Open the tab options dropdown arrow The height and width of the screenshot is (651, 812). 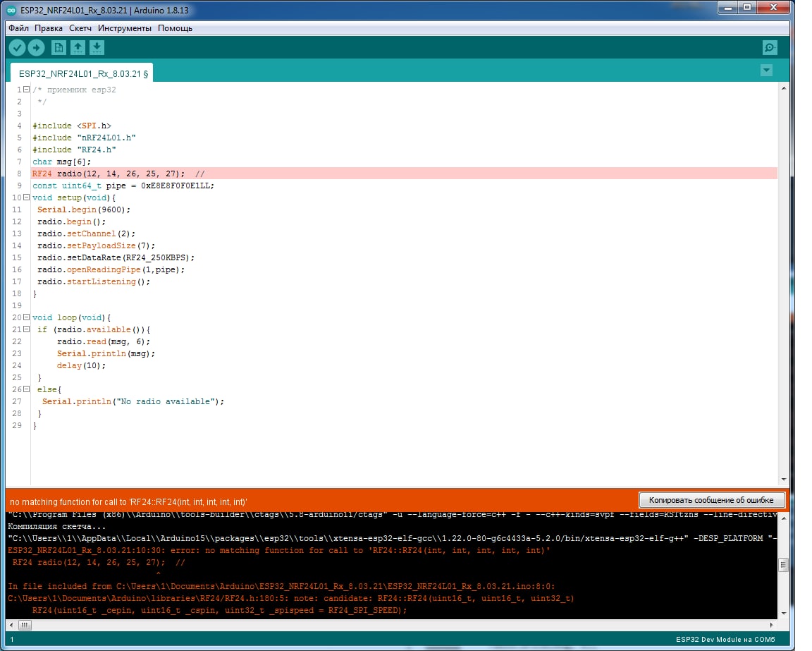[x=766, y=71]
